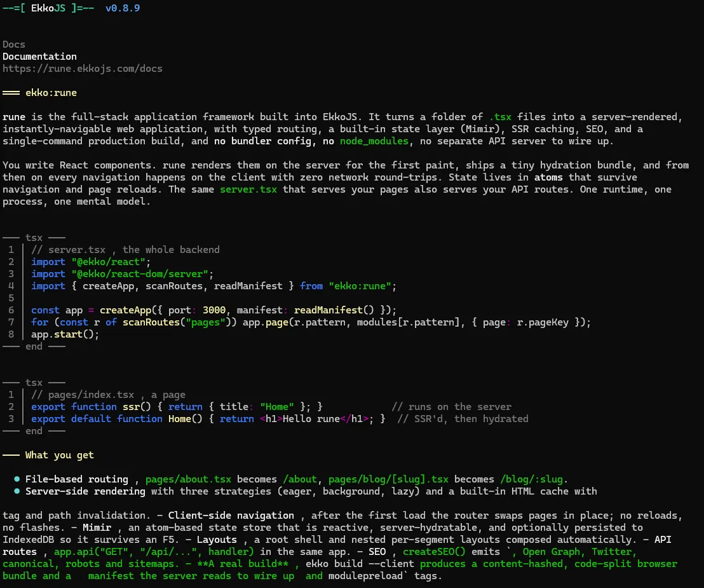Click the green "pages/blog/[slug].tsx" path
The width and height of the screenshot is (704, 588).
click(x=388, y=480)
